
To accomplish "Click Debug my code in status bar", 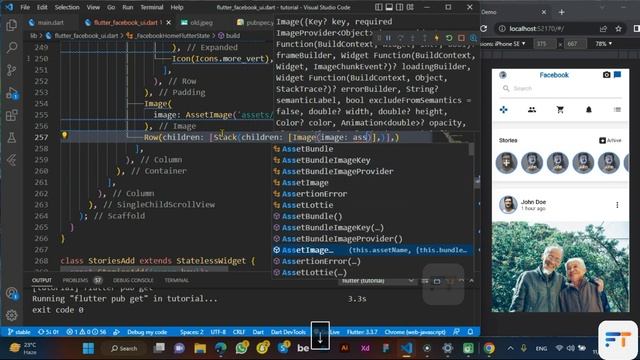I will coord(147,332).
